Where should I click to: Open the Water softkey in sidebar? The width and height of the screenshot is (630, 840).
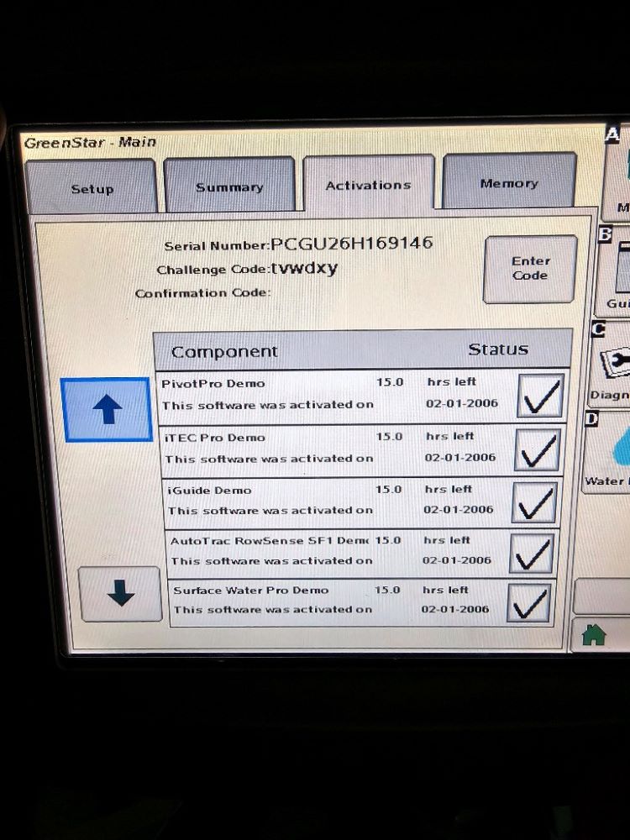tap(607, 452)
